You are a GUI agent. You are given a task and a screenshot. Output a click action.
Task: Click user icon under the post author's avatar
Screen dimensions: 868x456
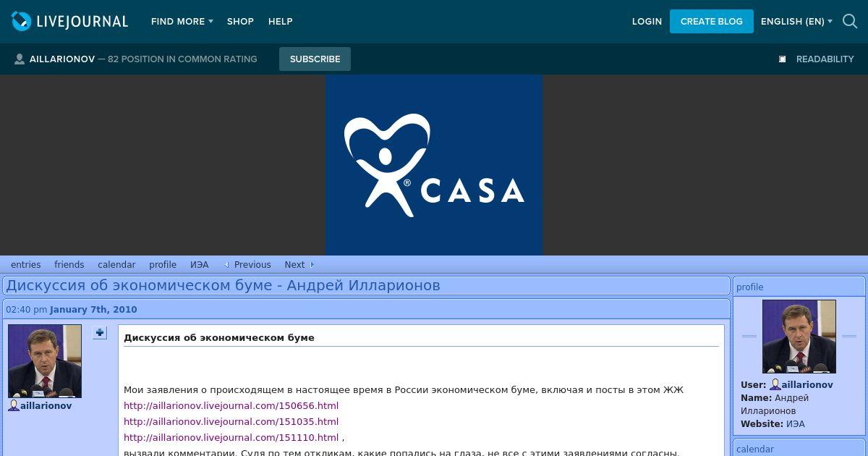[x=14, y=406]
